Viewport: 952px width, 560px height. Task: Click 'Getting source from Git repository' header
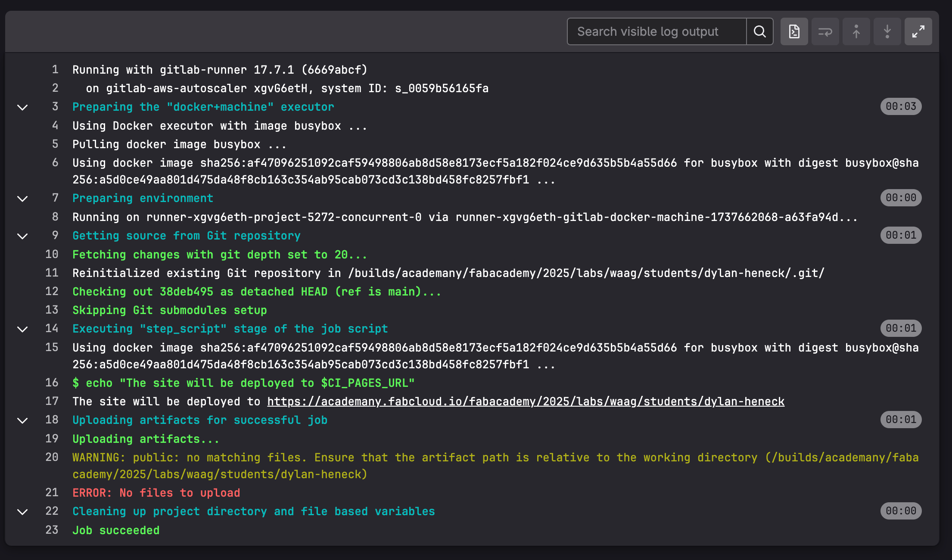tap(187, 236)
